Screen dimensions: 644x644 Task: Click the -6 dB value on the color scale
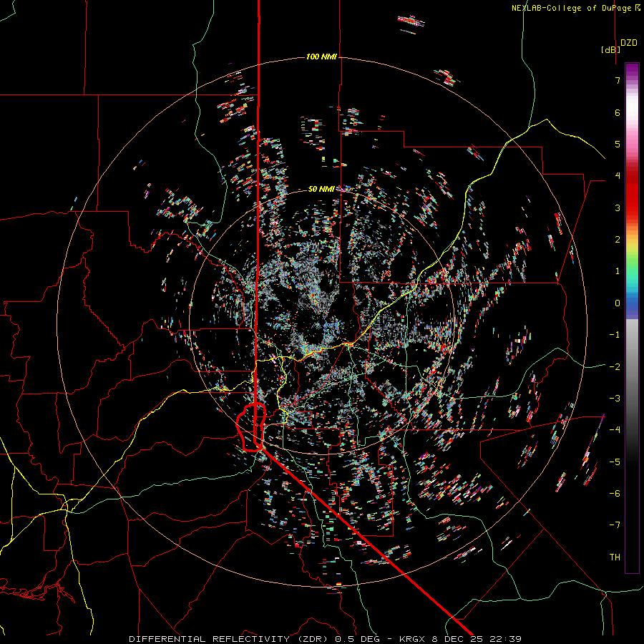(615, 493)
